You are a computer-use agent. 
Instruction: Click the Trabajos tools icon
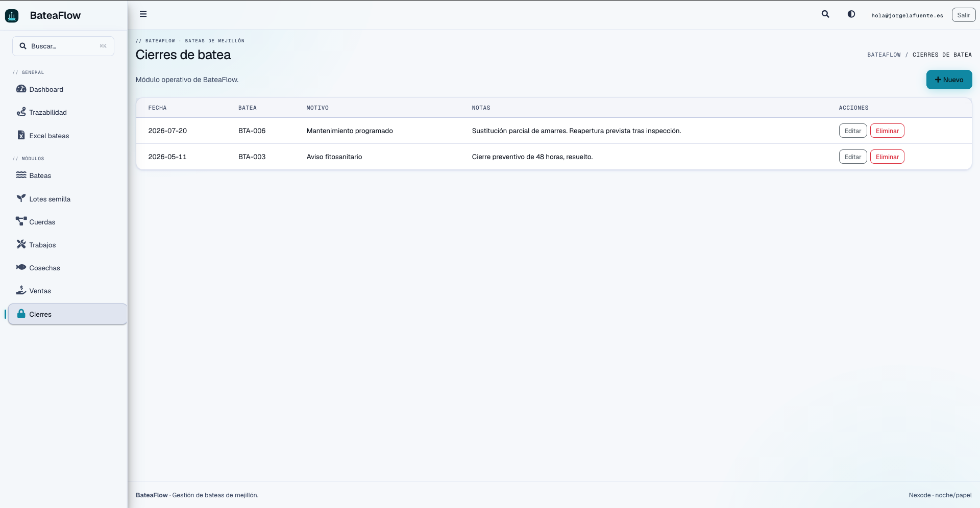point(21,244)
